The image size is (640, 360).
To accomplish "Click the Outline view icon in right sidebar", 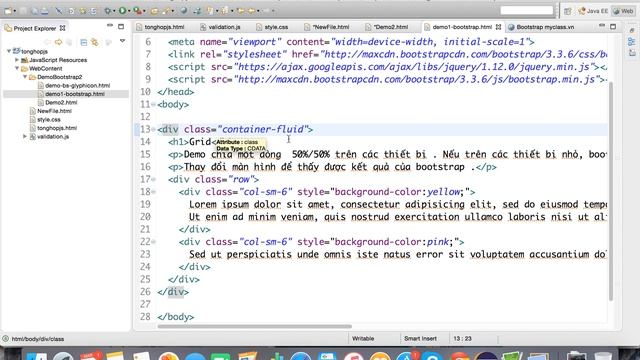I will click(x=632, y=42).
